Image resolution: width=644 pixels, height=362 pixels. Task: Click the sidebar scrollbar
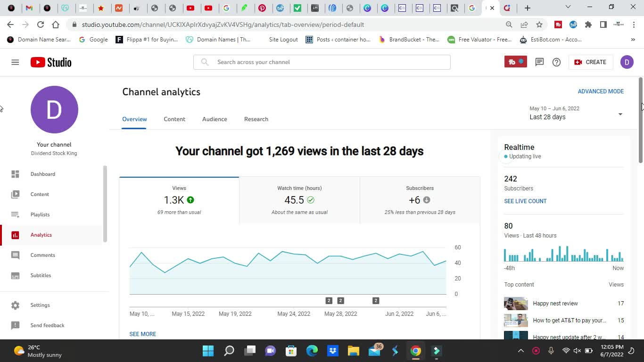105,204
